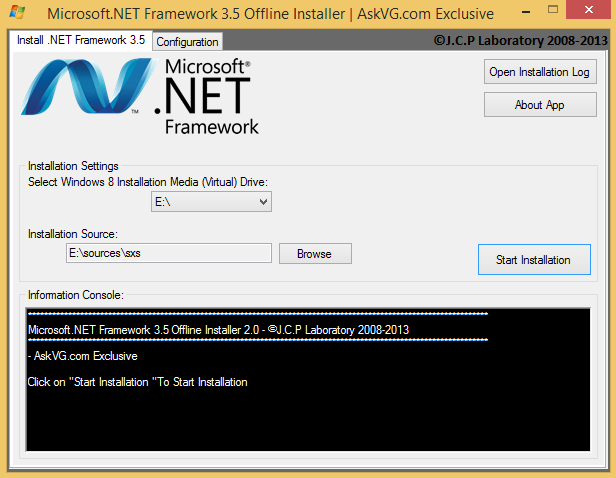Click the installer window title text
Screen dimensions: 616x478
point(270,14)
